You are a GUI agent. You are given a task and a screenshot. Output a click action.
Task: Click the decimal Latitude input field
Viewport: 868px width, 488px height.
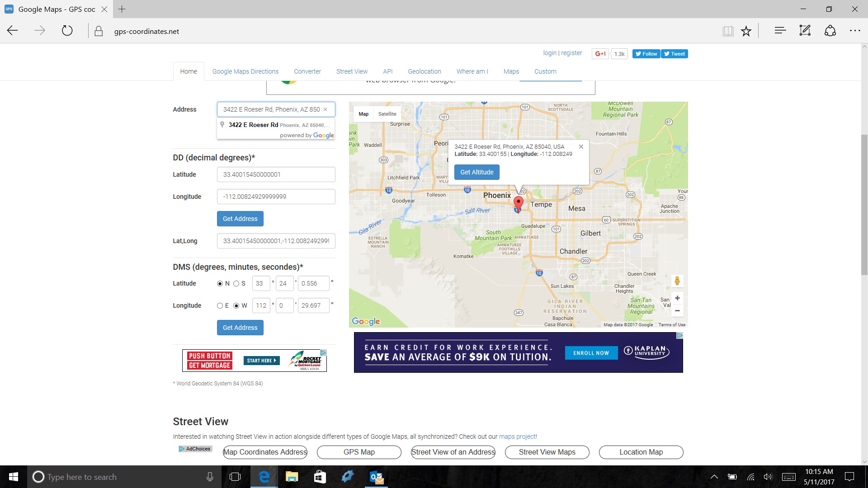point(276,174)
